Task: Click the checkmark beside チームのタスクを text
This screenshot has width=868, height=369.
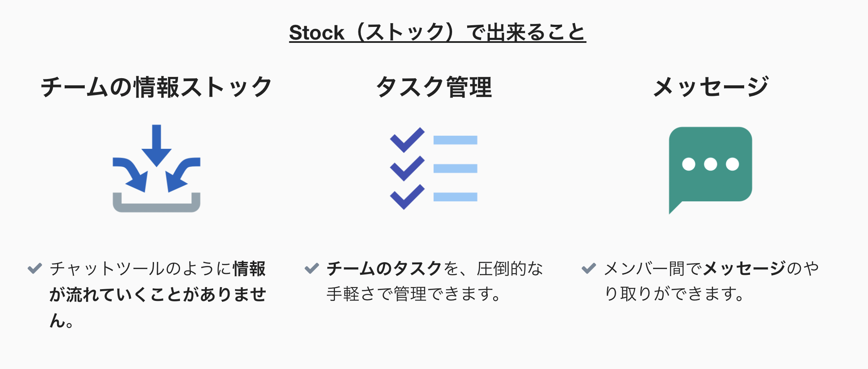Action: pyautogui.click(x=312, y=268)
